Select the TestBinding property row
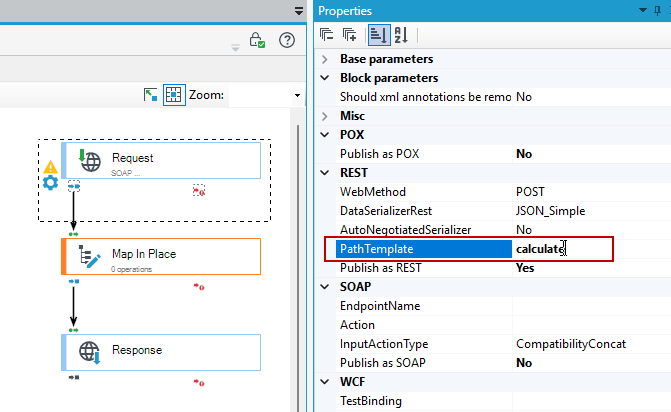671x412 pixels. click(503, 401)
